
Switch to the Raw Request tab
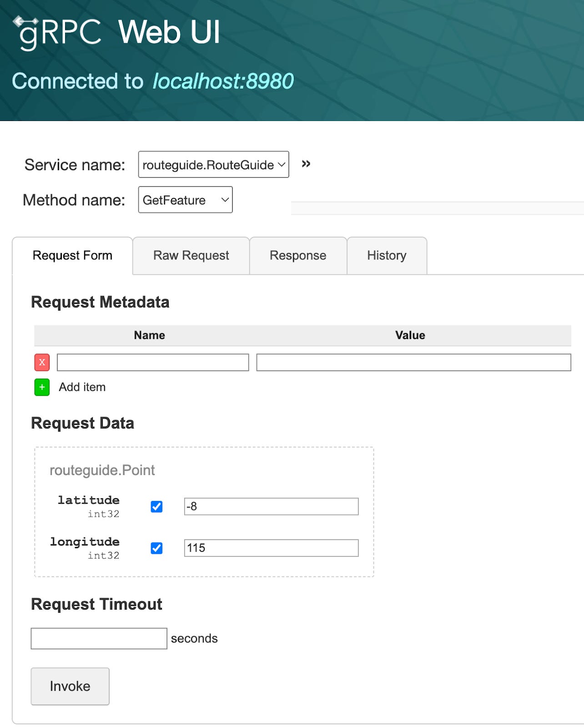[191, 255]
